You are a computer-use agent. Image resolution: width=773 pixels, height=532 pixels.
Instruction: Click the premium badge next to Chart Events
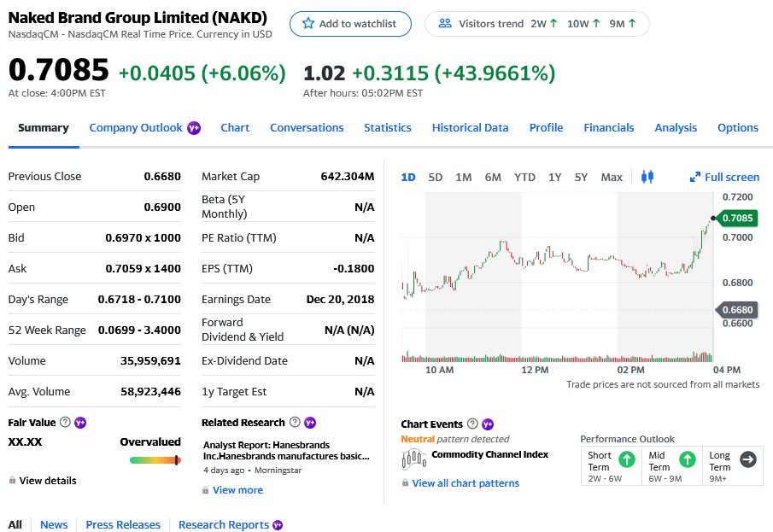pos(488,424)
